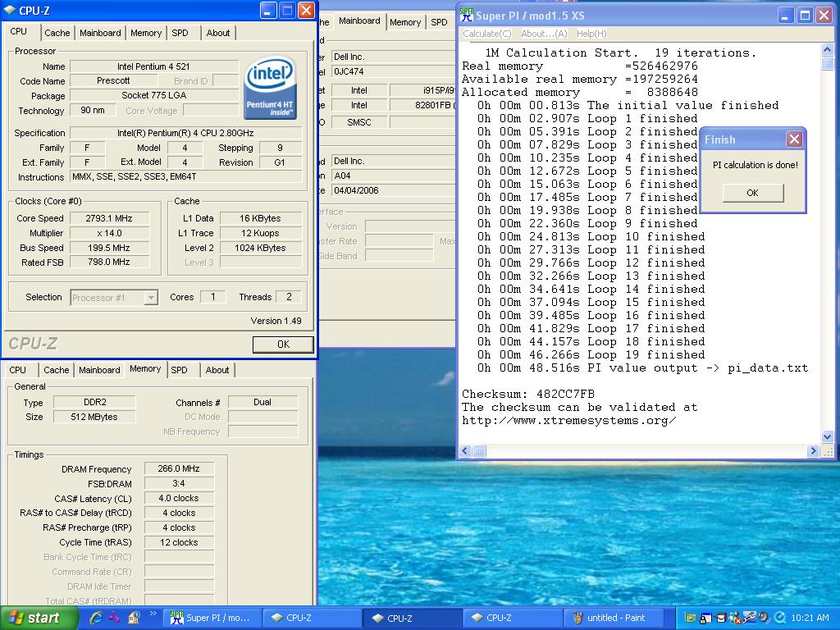Click the Super PI horizontal scrollbar thumb
This screenshot has width=840, height=630.
(x=479, y=451)
